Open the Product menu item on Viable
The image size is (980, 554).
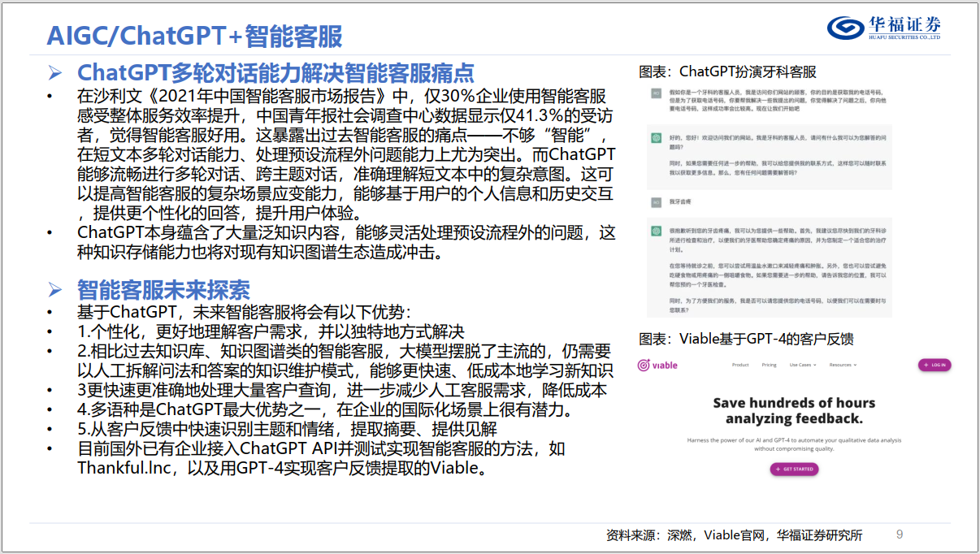[x=739, y=365]
